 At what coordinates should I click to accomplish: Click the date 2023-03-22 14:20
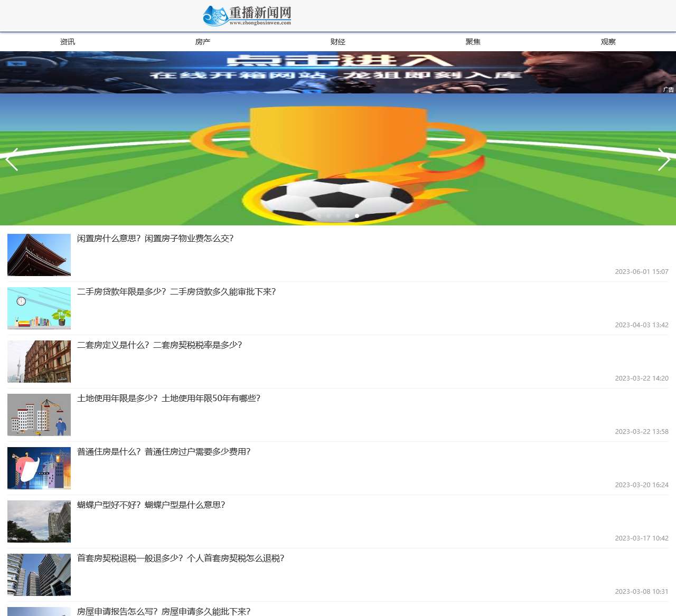tap(642, 378)
